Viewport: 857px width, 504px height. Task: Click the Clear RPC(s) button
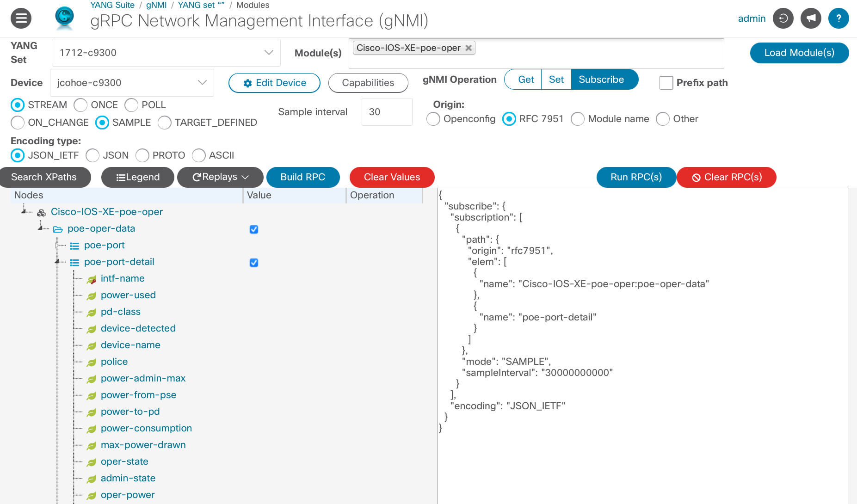pyautogui.click(x=727, y=177)
